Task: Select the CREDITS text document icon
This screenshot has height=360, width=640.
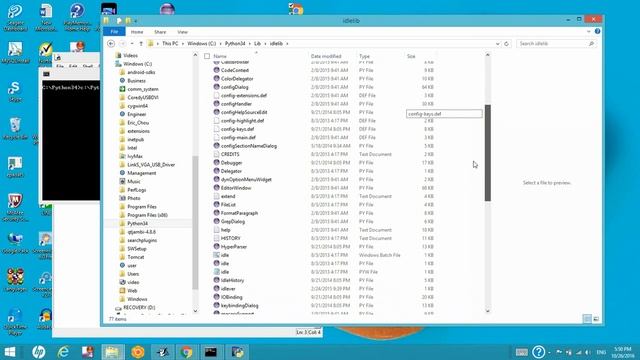Action: pos(216,154)
